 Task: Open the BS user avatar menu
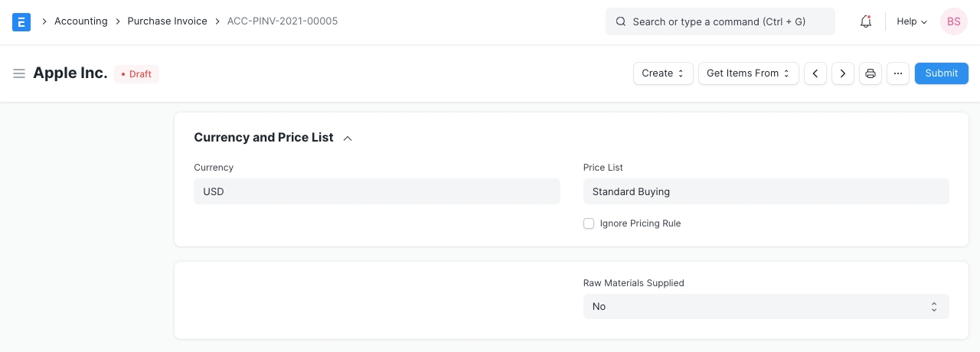coord(953,21)
